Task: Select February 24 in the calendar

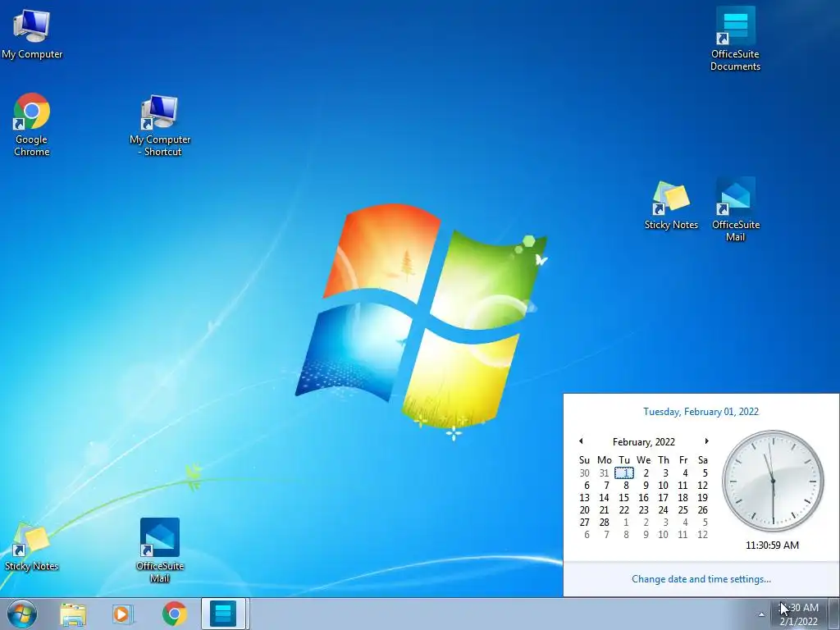Action: pos(663,510)
